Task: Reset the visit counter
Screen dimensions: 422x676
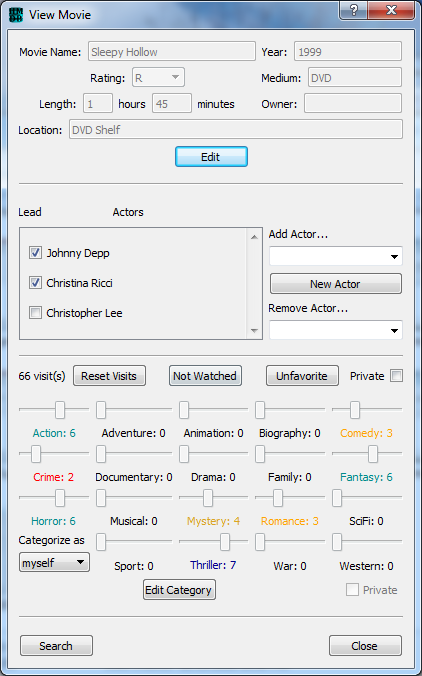Action: [x=109, y=376]
